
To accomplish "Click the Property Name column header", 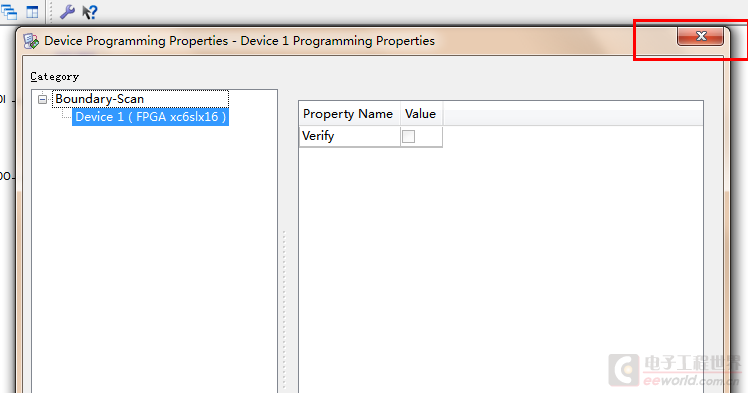I will click(x=350, y=114).
